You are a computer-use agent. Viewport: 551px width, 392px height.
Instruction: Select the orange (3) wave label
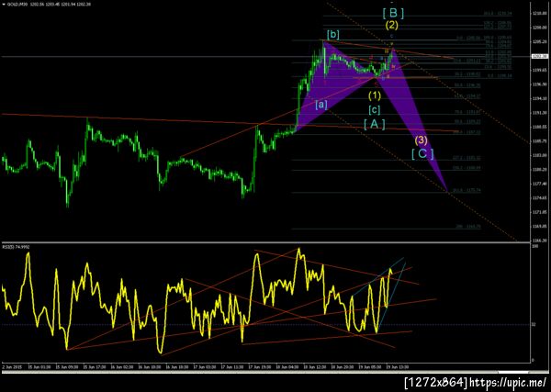coord(421,140)
